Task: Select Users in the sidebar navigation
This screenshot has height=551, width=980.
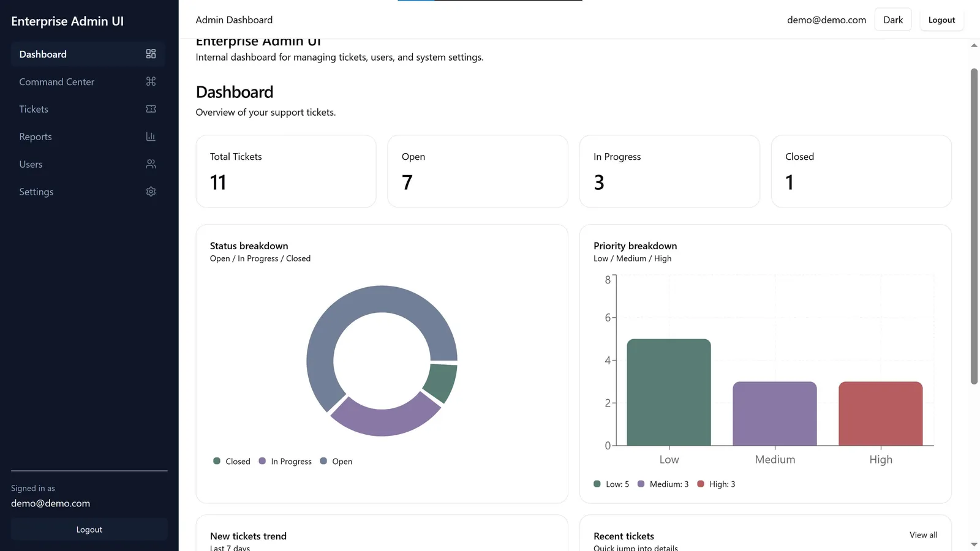Action: (88, 164)
